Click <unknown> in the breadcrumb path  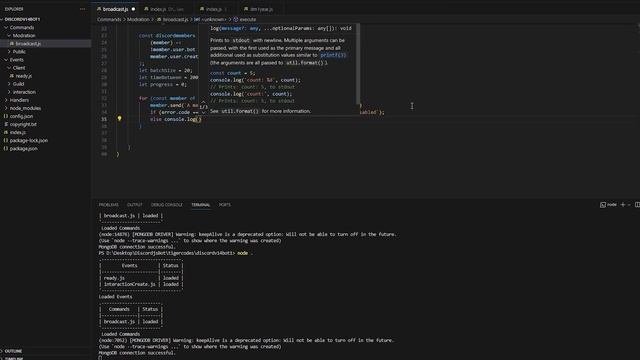click(213, 19)
